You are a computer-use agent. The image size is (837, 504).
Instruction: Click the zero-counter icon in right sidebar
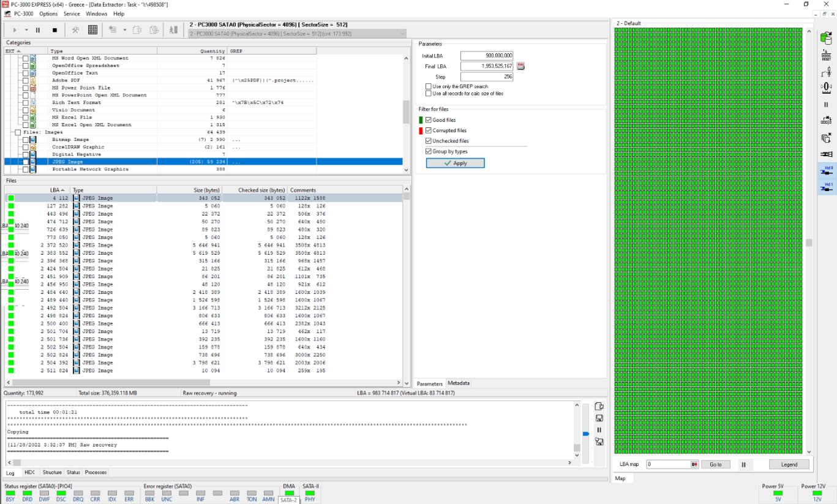click(x=826, y=88)
